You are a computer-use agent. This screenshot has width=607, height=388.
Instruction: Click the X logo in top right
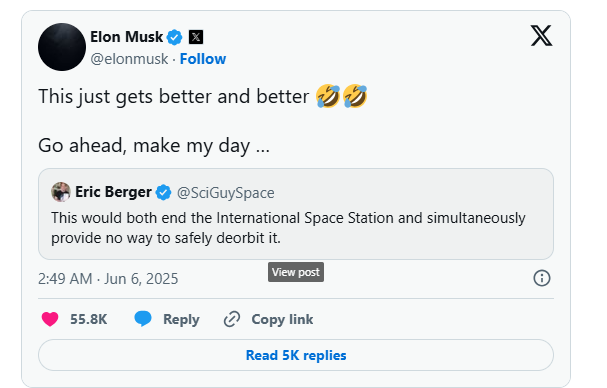point(541,36)
